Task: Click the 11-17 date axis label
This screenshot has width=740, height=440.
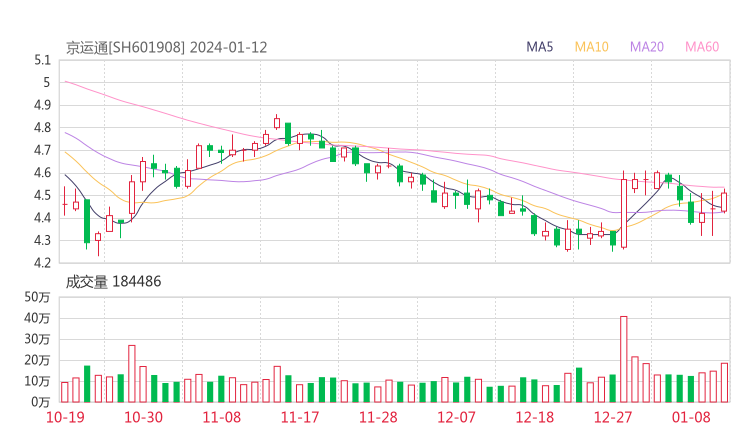Action: tap(300, 417)
